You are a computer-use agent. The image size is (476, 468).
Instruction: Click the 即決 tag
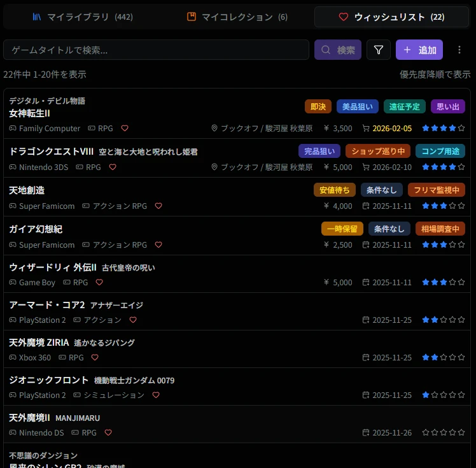318,106
